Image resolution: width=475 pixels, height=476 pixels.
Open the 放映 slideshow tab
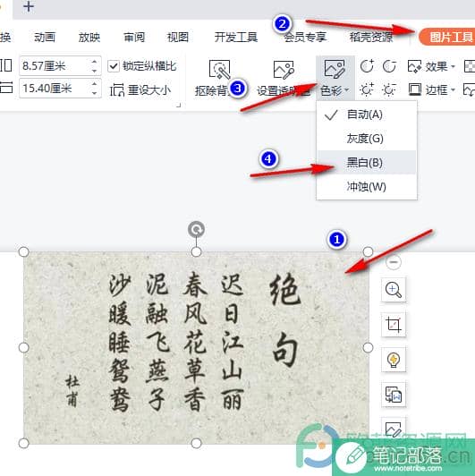pos(89,37)
